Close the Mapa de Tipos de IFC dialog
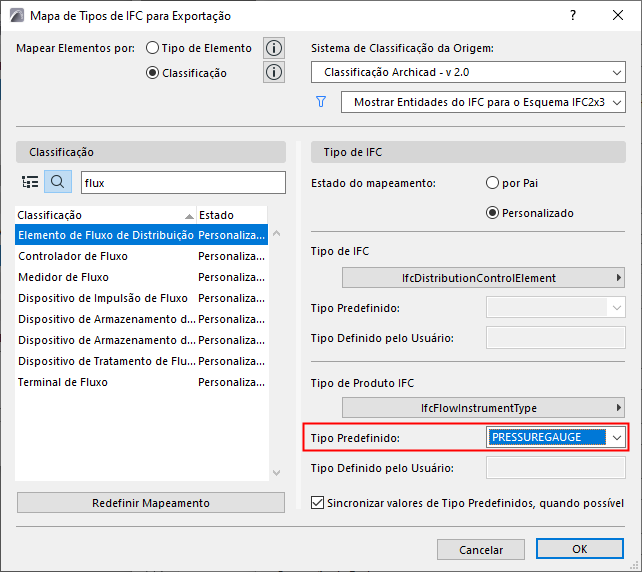This screenshot has width=642, height=572. pyautogui.click(x=617, y=16)
